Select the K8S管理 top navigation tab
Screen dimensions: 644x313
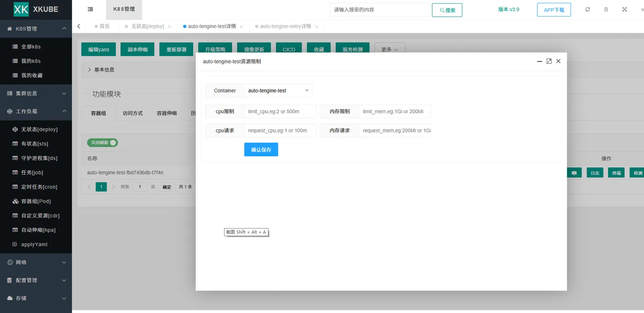click(x=124, y=9)
